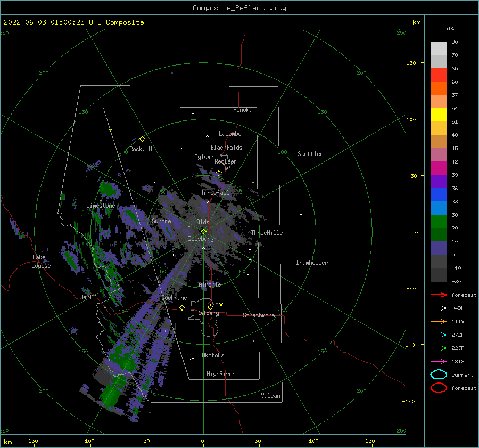The image size is (479, 448).
Task: Click the magenta 18TS arrow icon
Action: pyautogui.click(x=439, y=362)
